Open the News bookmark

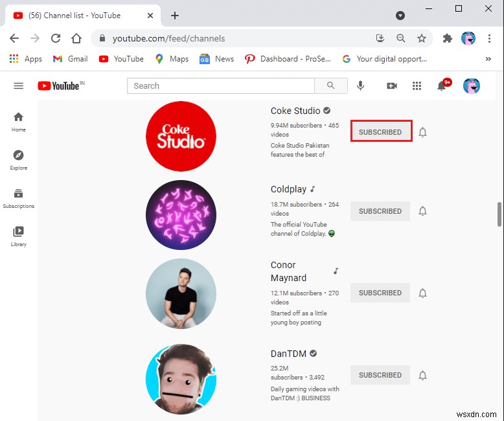[x=216, y=59]
